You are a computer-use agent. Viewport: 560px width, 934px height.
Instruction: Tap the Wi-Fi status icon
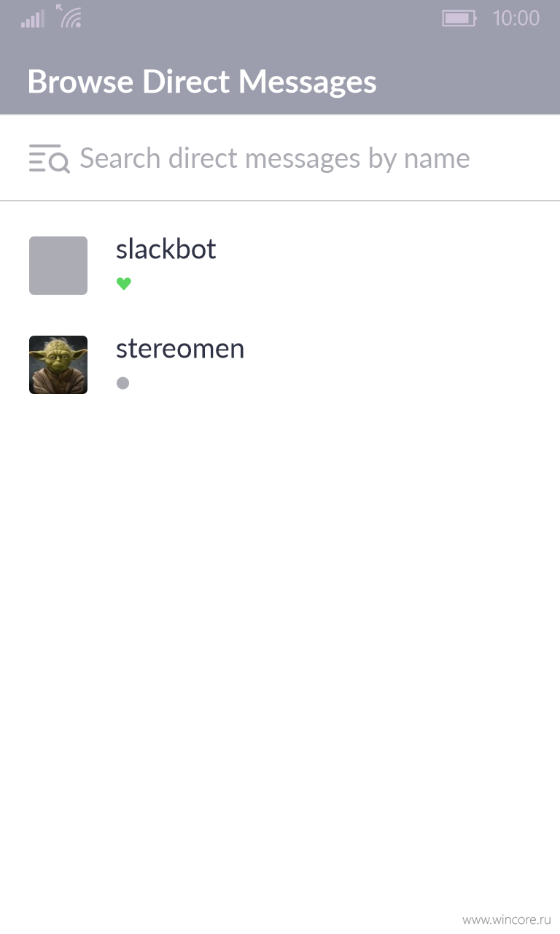[x=69, y=16]
